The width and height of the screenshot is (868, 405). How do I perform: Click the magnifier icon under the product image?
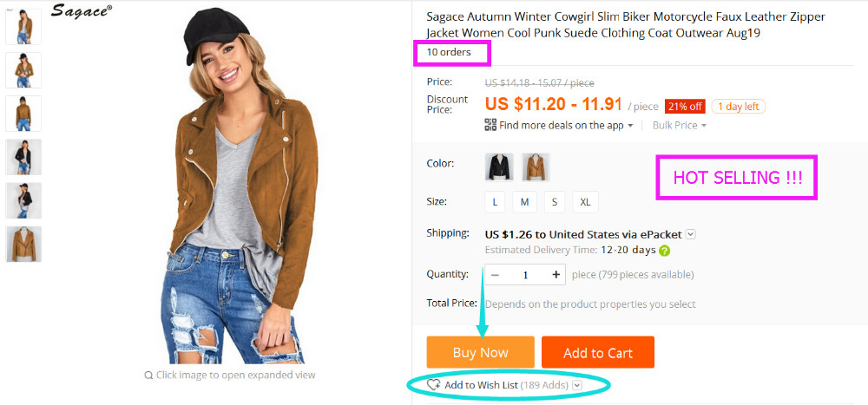(x=149, y=376)
